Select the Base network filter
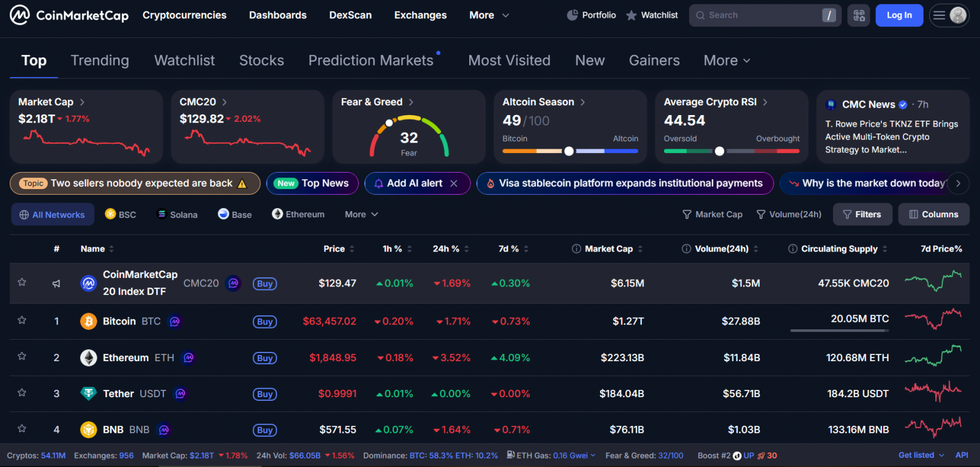The image size is (980, 467). point(235,214)
